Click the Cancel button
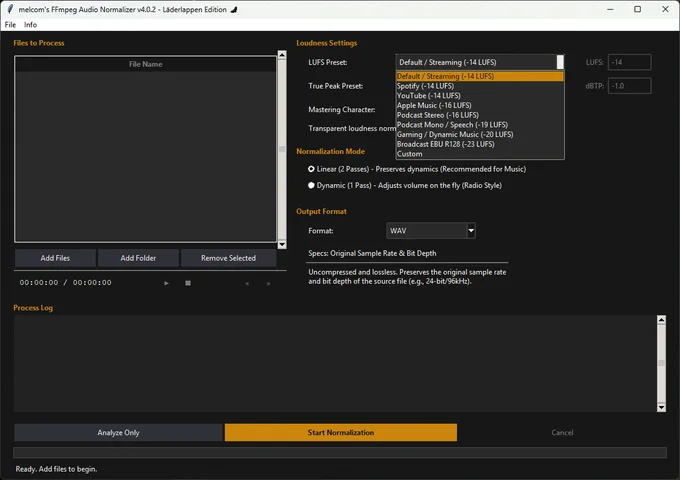Image resolution: width=680 pixels, height=480 pixels. (x=562, y=433)
